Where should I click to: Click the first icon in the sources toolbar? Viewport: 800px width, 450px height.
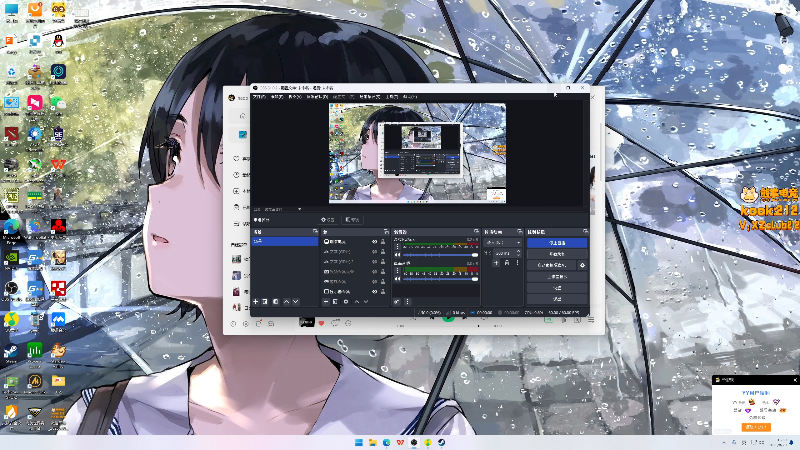pos(326,302)
